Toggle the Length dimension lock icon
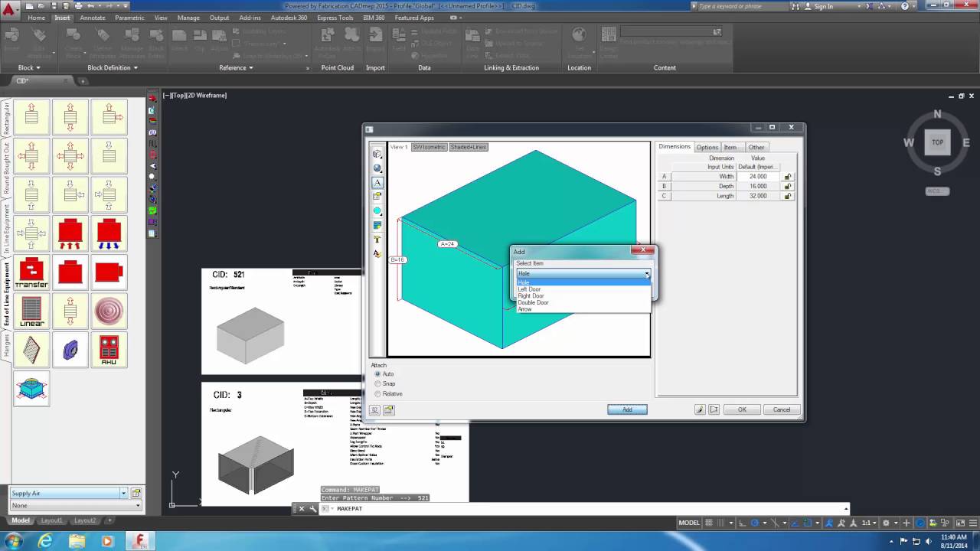The image size is (980, 551). point(787,196)
